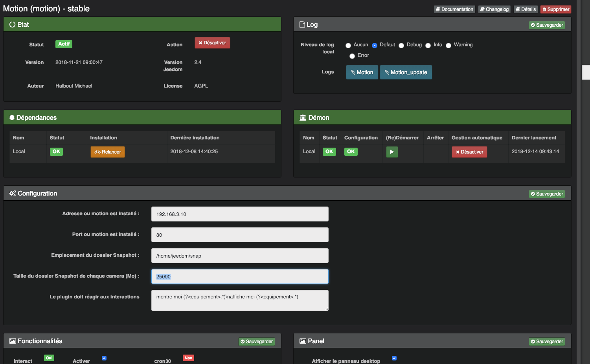Click the last install date 2018-12-08 14:40:25
The width and height of the screenshot is (590, 364).
194,152
